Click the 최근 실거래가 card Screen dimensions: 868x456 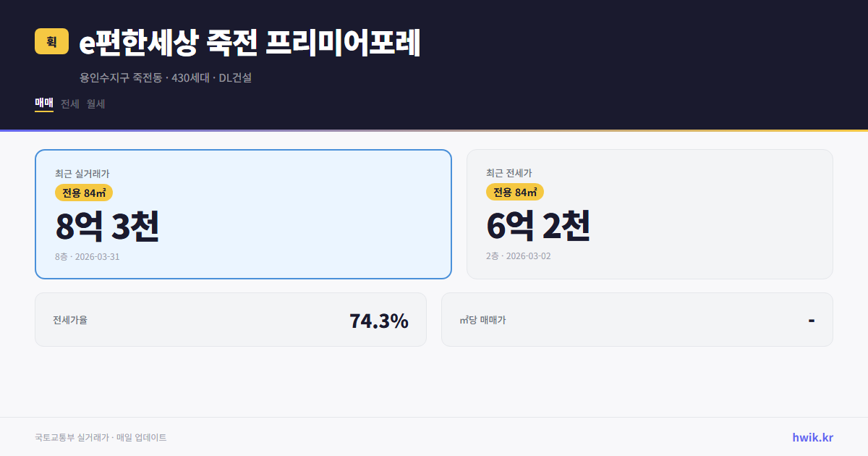(242, 214)
